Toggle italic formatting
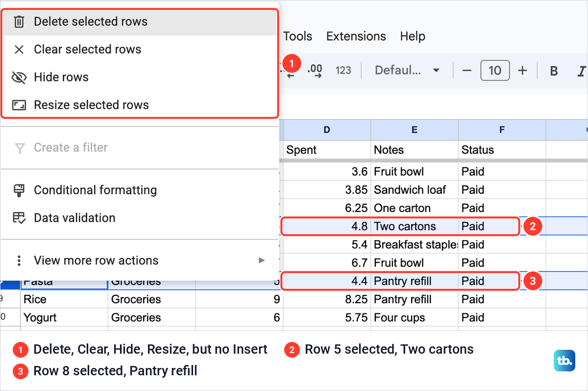The height and width of the screenshot is (391, 588). pos(582,71)
